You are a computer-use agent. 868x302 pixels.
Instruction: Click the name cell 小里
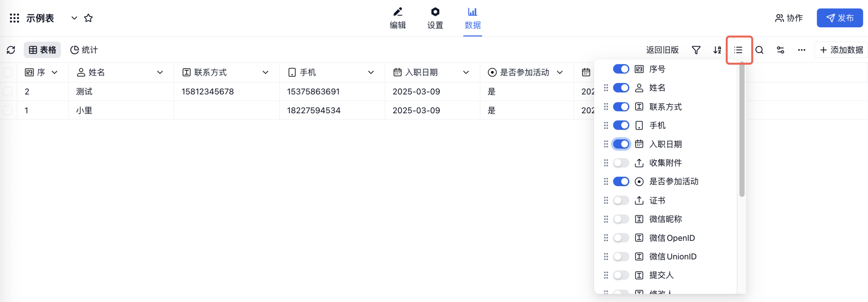[121, 110]
